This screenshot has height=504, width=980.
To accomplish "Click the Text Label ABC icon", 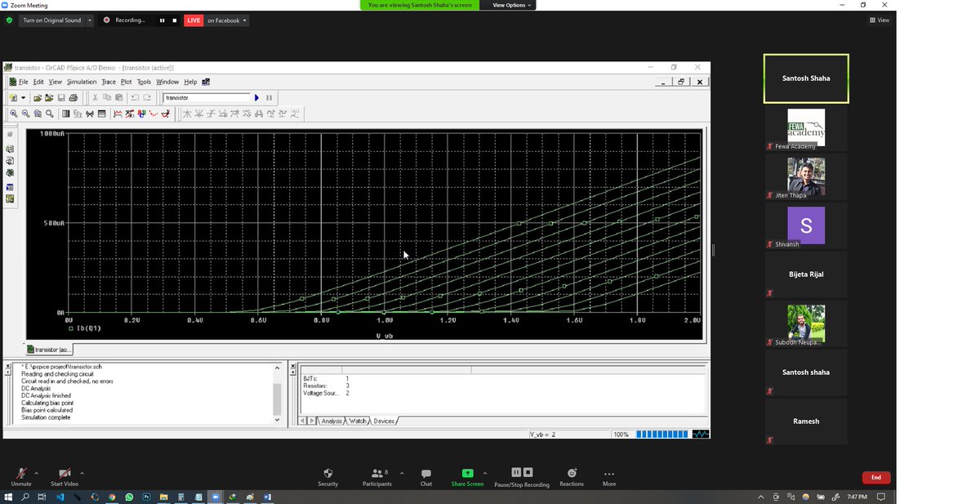I will [141, 114].
